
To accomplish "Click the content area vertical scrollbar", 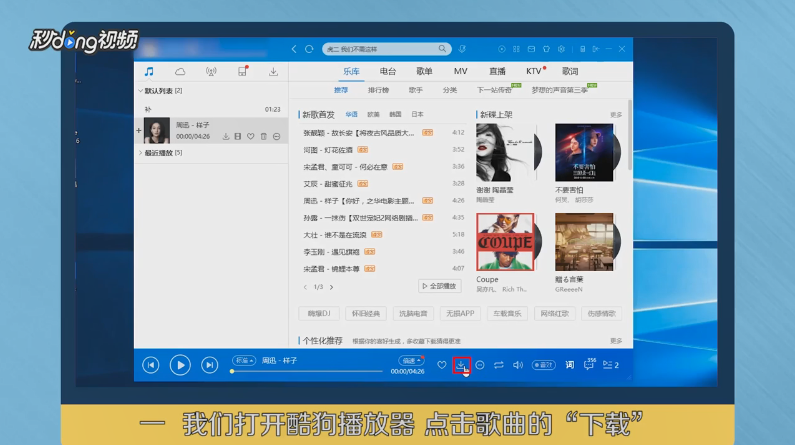I will tap(630, 135).
